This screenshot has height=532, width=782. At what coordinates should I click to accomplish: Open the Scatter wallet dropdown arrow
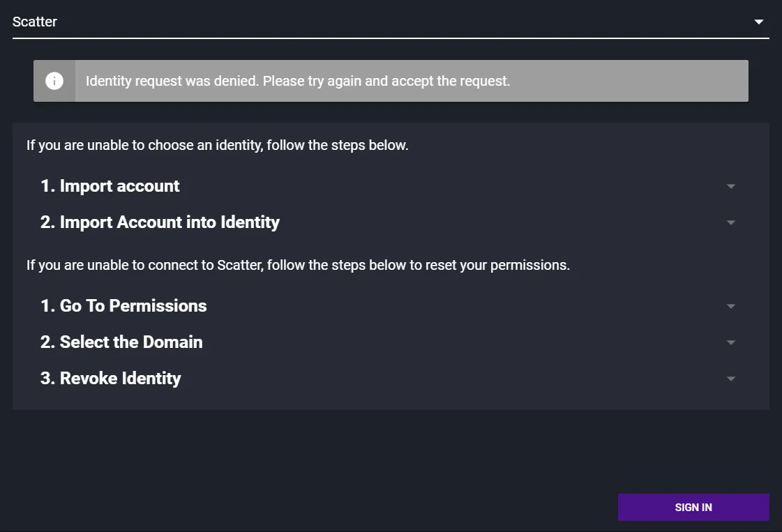coord(758,22)
